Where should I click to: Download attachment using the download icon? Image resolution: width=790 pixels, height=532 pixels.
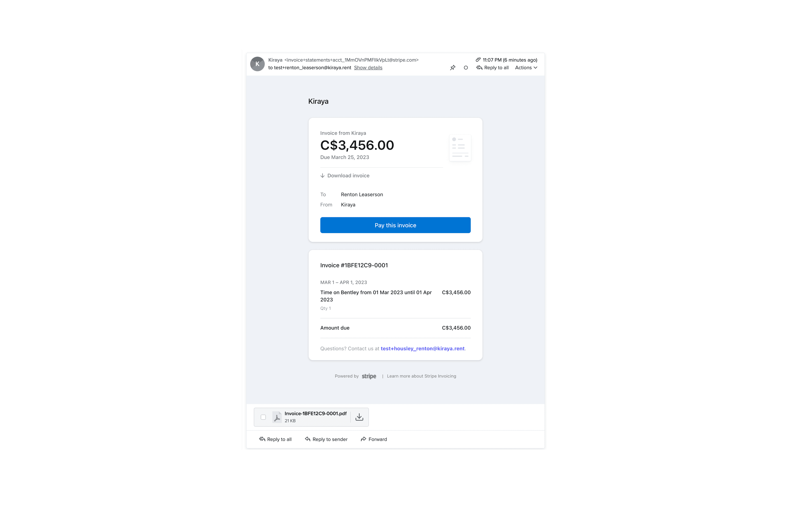coord(359,417)
